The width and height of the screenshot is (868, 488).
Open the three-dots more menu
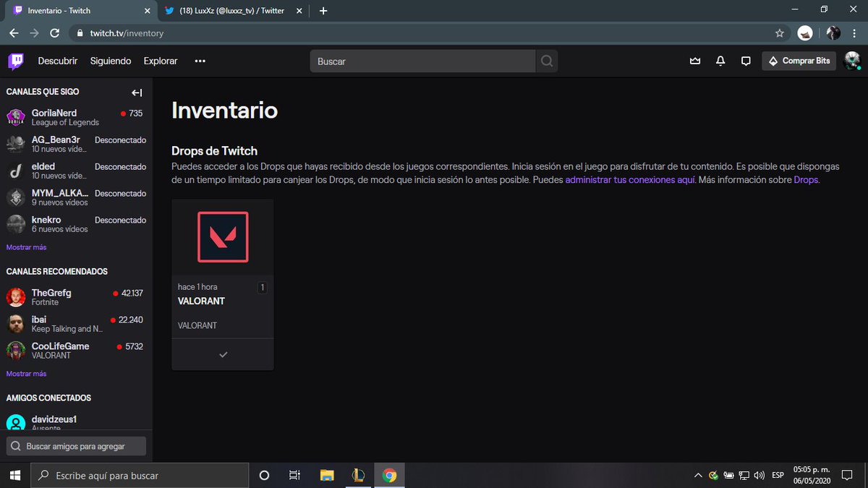coord(200,61)
